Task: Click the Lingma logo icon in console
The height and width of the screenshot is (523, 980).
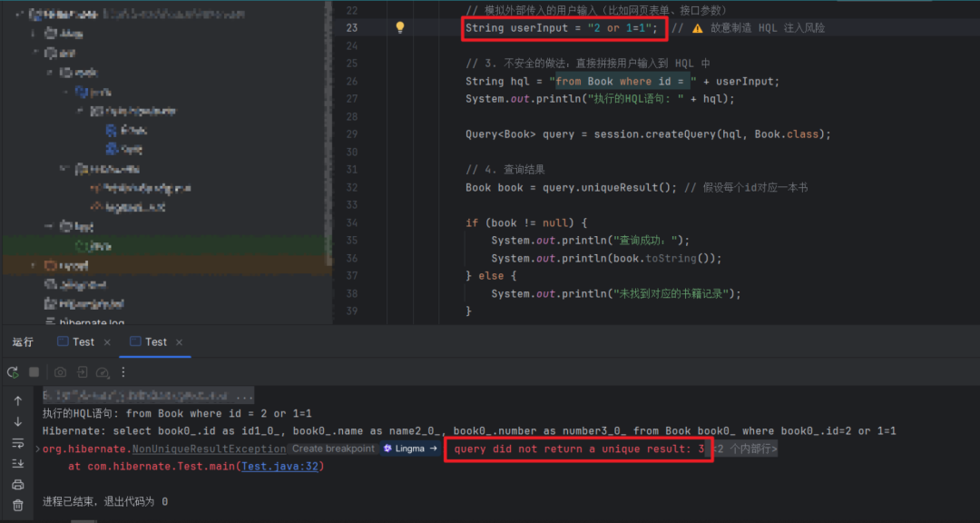Action: tap(388, 448)
